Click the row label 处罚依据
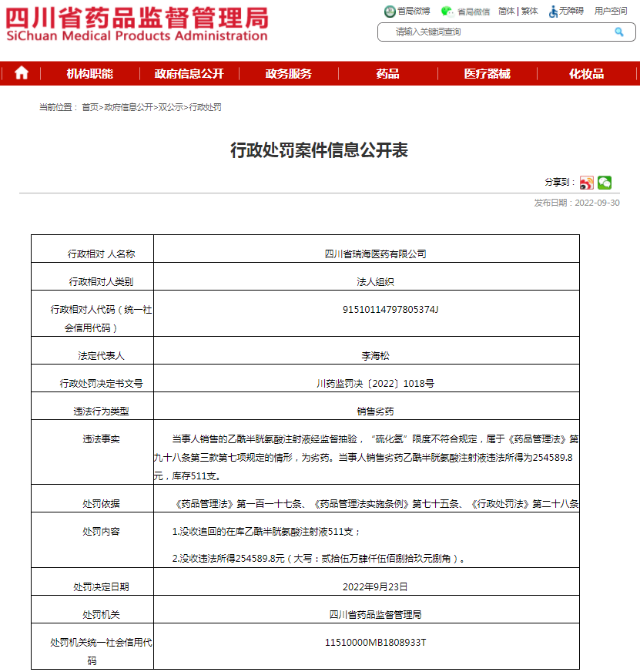Screen dimensions: 640x672 point(101,504)
